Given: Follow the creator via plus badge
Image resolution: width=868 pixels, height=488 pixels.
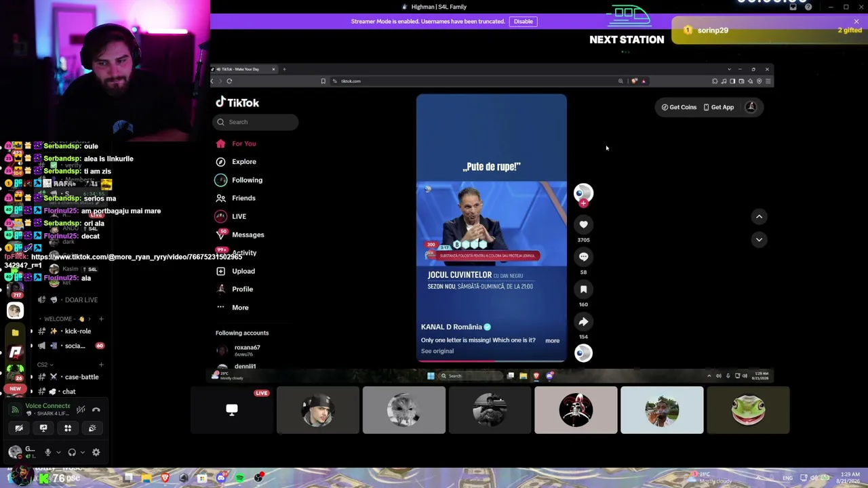Looking at the screenshot, I should (x=583, y=203).
